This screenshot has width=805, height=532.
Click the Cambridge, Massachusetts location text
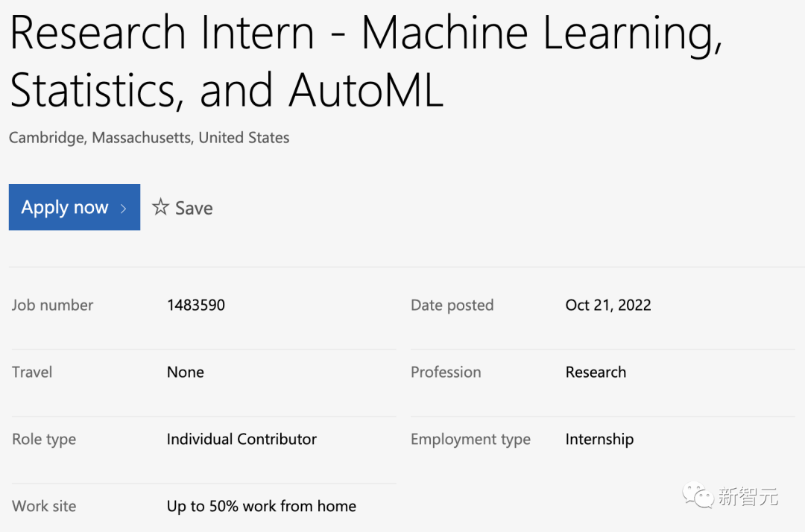click(149, 138)
